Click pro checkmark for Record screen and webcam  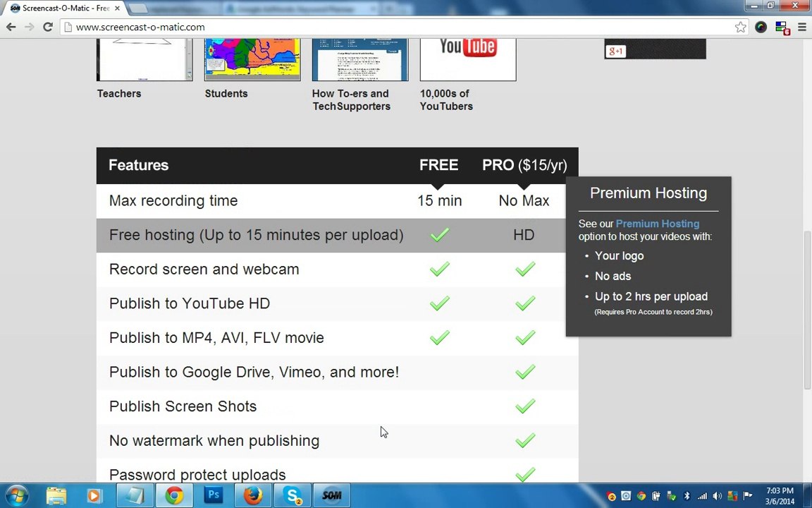pyautogui.click(x=524, y=269)
